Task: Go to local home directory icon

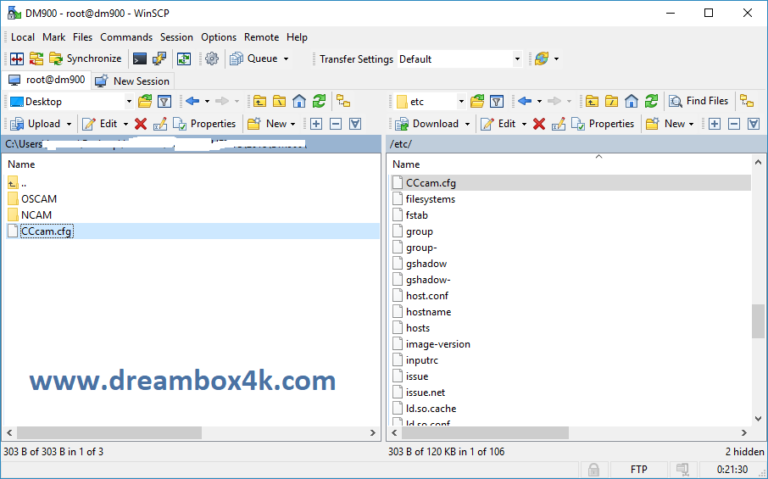Action: [x=299, y=101]
